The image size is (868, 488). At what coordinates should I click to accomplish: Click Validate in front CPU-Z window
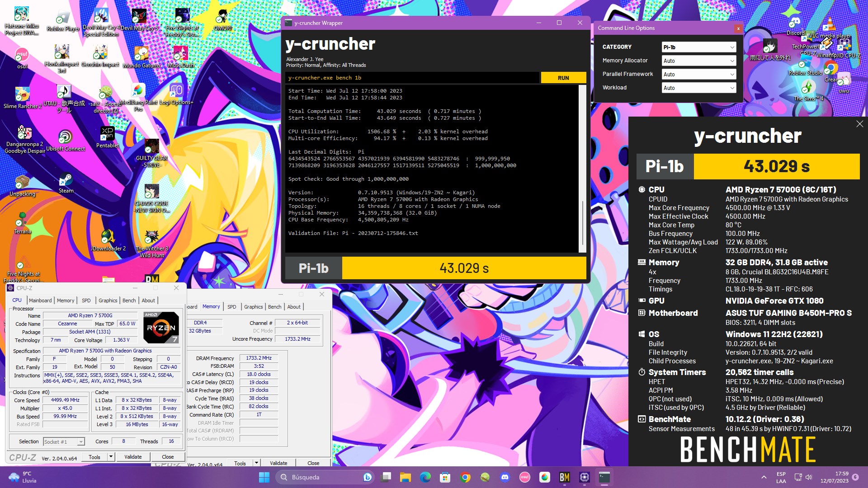point(133,457)
